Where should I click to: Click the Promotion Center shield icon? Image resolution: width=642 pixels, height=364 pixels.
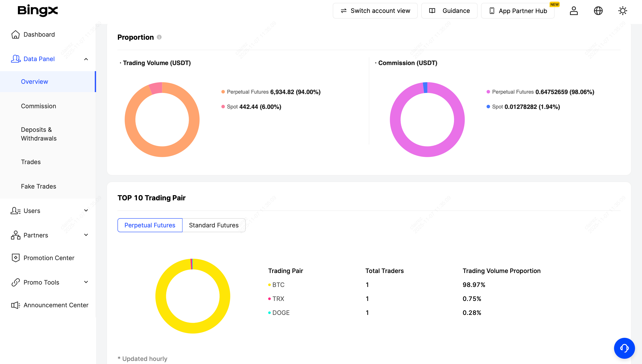point(16,258)
